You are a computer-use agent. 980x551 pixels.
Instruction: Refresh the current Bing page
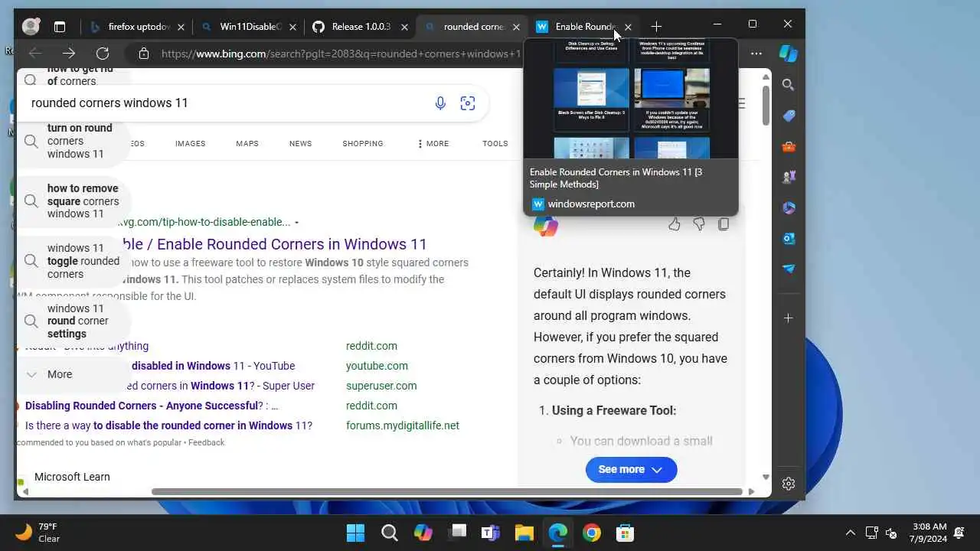point(103,54)
